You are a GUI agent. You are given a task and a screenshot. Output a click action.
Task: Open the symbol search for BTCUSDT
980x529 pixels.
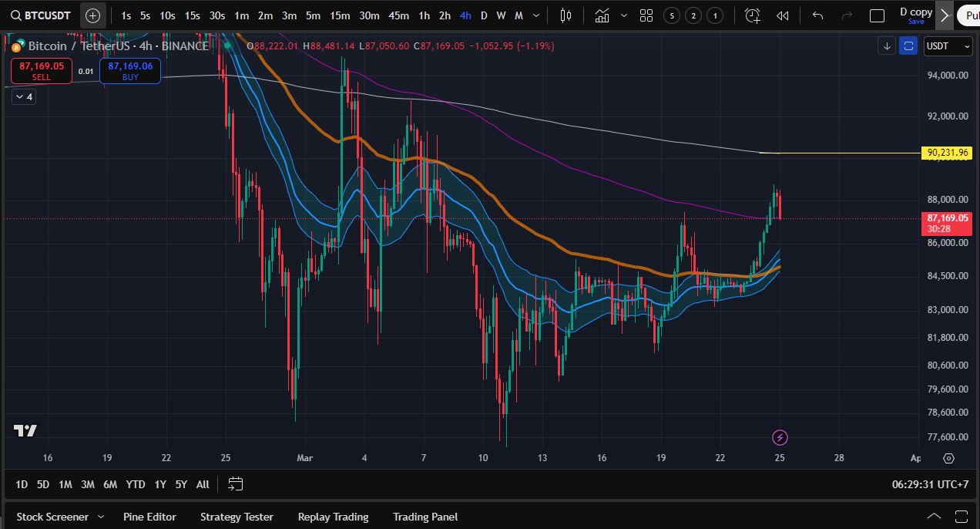tap(42, 15)
